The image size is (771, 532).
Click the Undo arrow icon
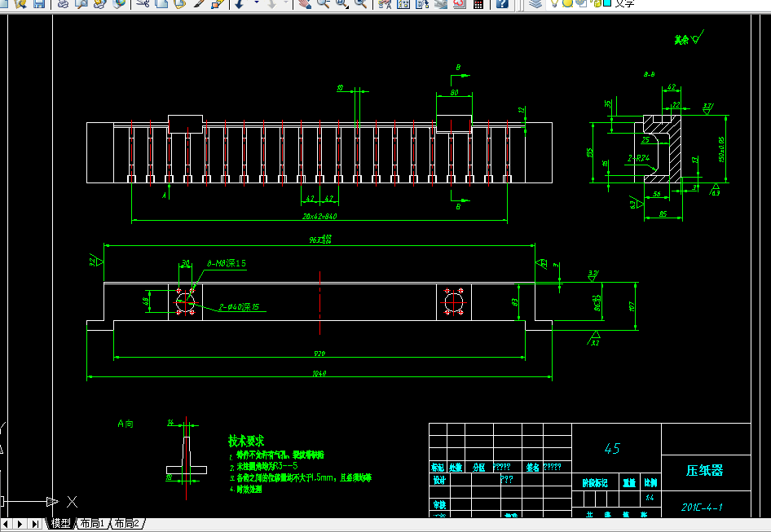point(240,3)
